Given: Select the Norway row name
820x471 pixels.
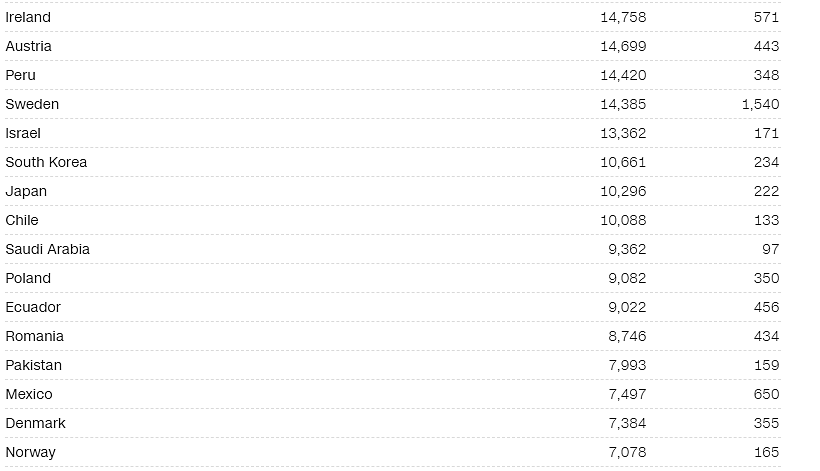Looking at the screenshot, I should click(x=31, y=453).
